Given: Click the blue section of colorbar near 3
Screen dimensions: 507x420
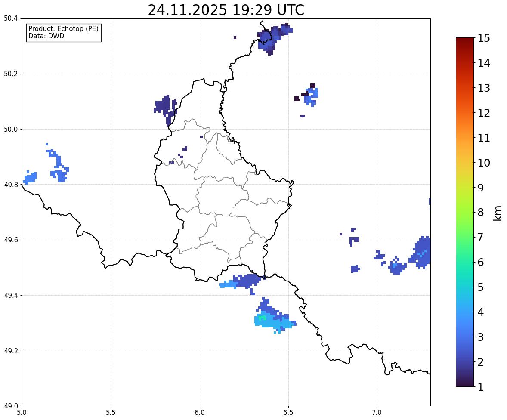Looking at the screenshot, I should (x=465, y=337).
